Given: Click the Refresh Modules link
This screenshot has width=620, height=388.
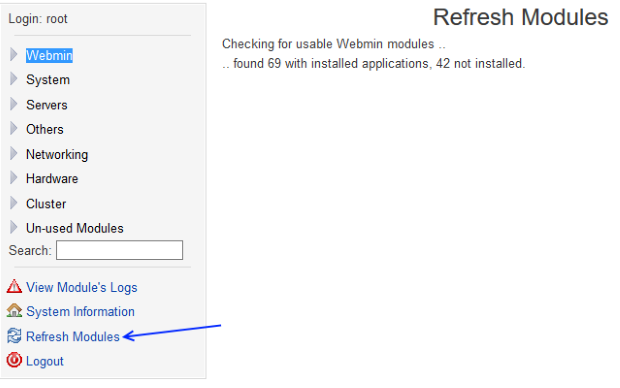Looking at the screenshot, I should click(73, 337).
